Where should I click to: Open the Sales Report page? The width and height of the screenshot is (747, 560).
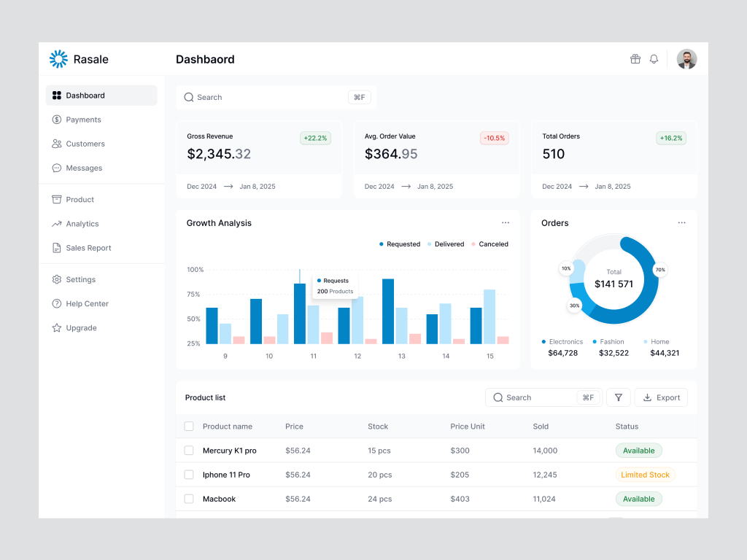89,248
